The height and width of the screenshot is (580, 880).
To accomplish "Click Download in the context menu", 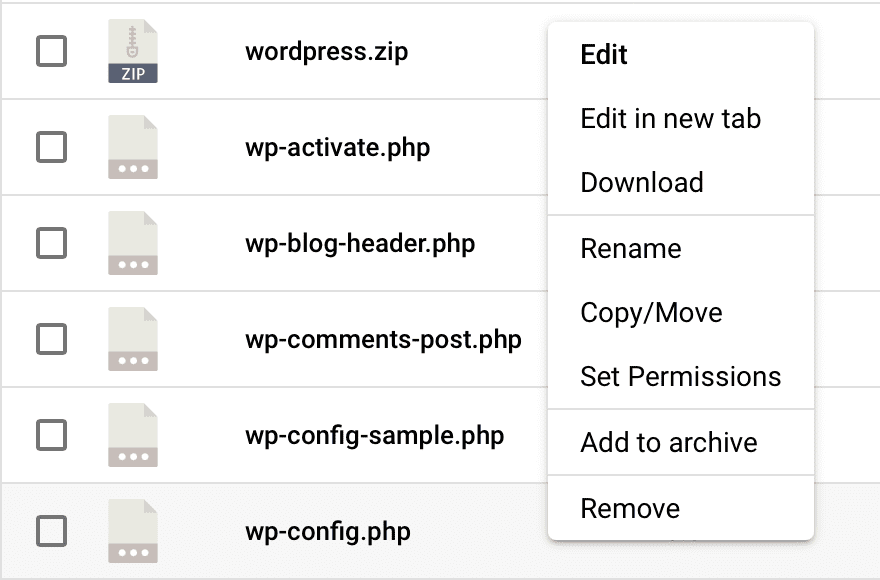I will (641, 182).
